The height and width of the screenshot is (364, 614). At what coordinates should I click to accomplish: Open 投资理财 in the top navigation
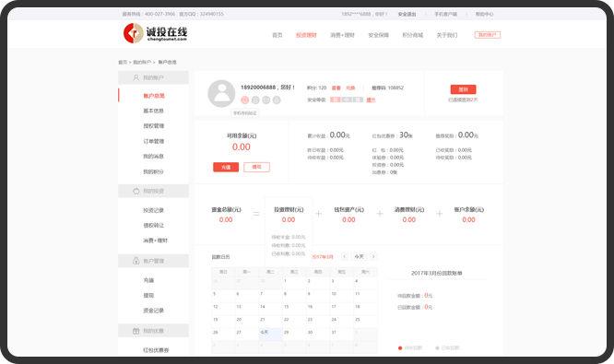[x=306, y=35]
